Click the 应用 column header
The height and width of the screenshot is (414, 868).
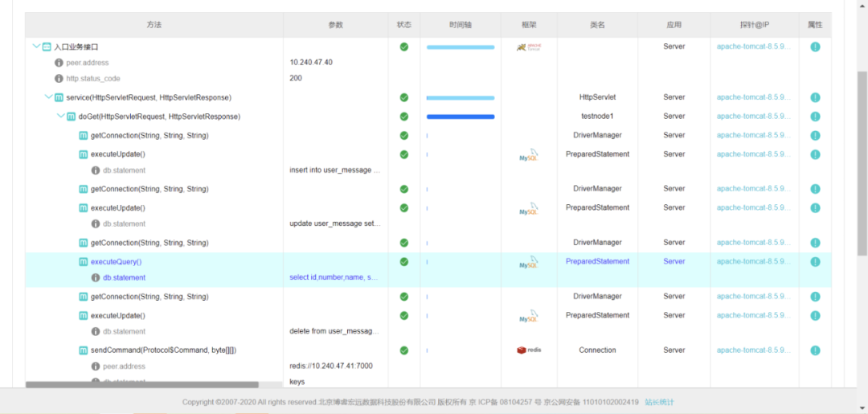point(674,26)
